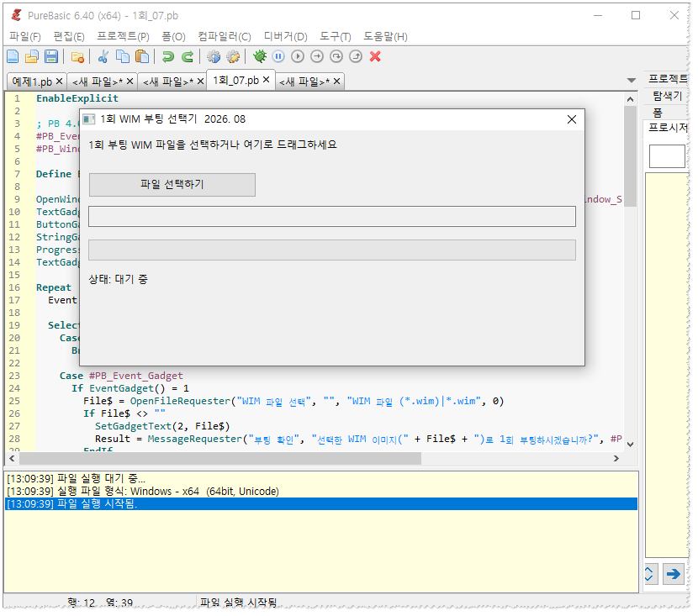
Task: Click the red X Kill program icon
Action: (x=375, y=56)
